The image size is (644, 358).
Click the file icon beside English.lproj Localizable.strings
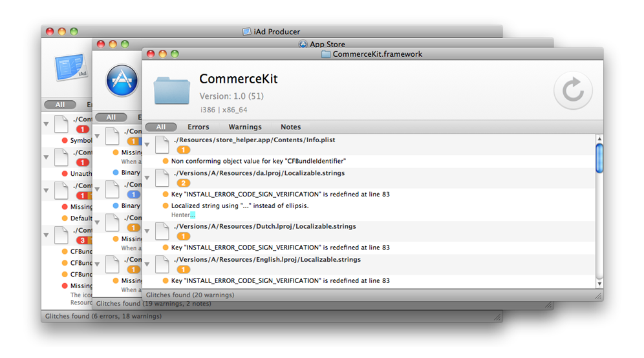click(162, 265)
